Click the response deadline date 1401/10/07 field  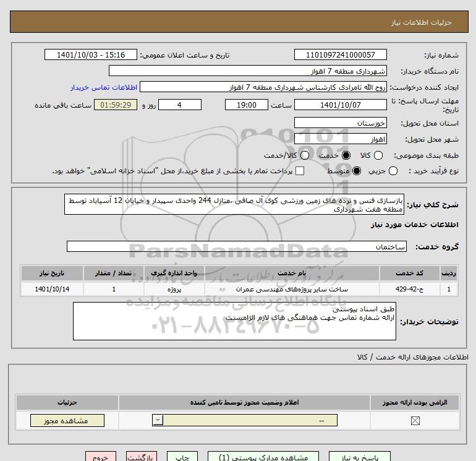tap(340, 105)
